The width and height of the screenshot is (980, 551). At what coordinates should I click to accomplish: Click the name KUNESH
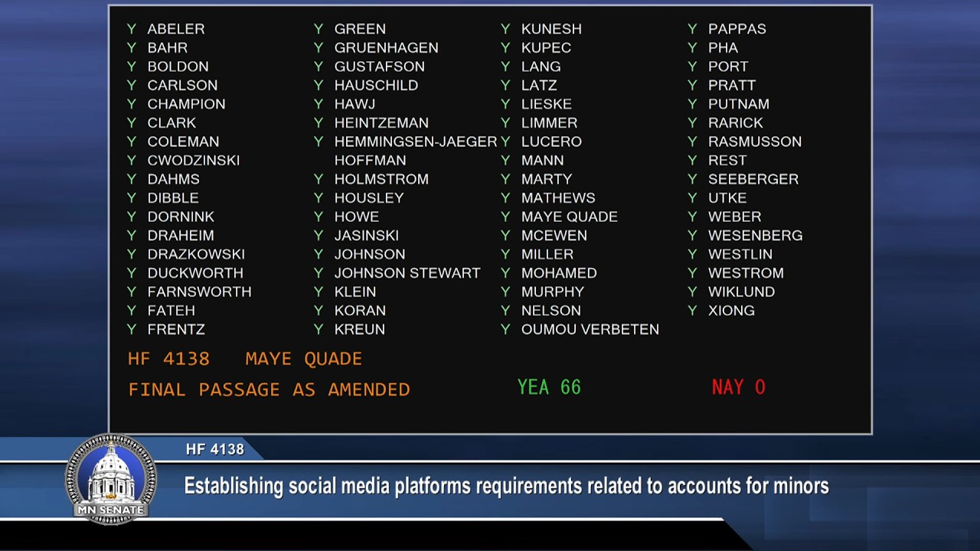coord(552,29)
